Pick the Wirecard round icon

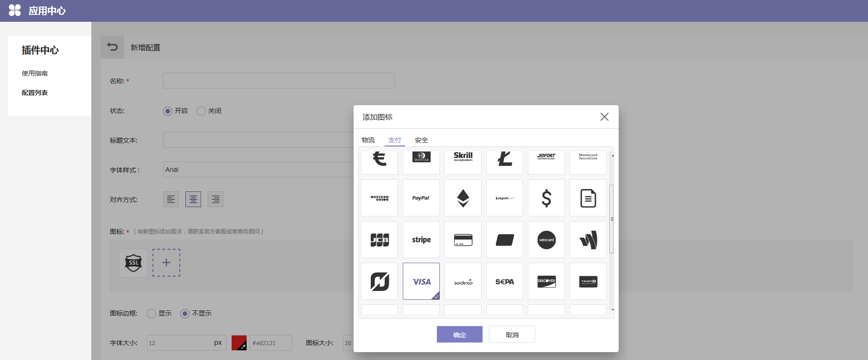546,240
